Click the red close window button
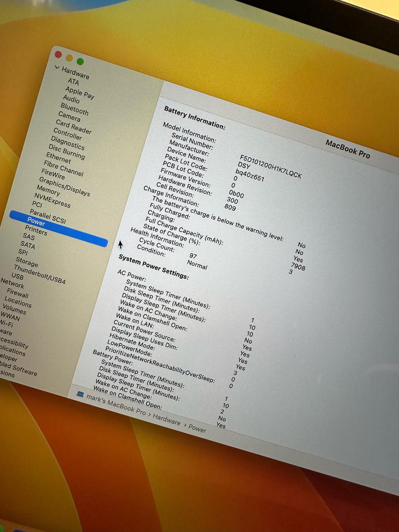Image resolution: width=399 pixels, height=532 pixels. (58, 54)
